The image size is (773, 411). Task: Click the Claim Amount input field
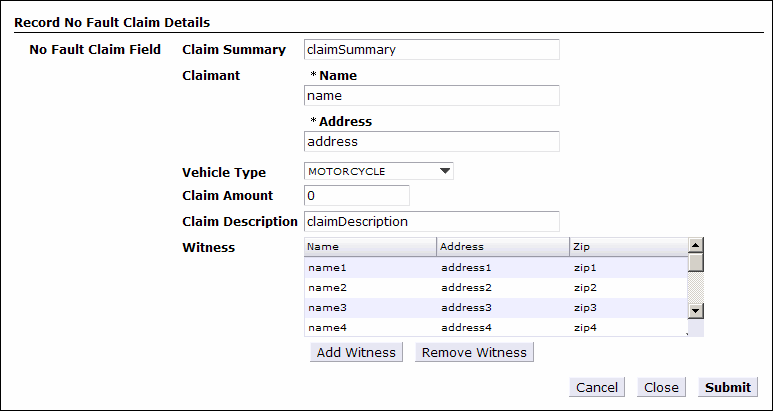(357, 196)
